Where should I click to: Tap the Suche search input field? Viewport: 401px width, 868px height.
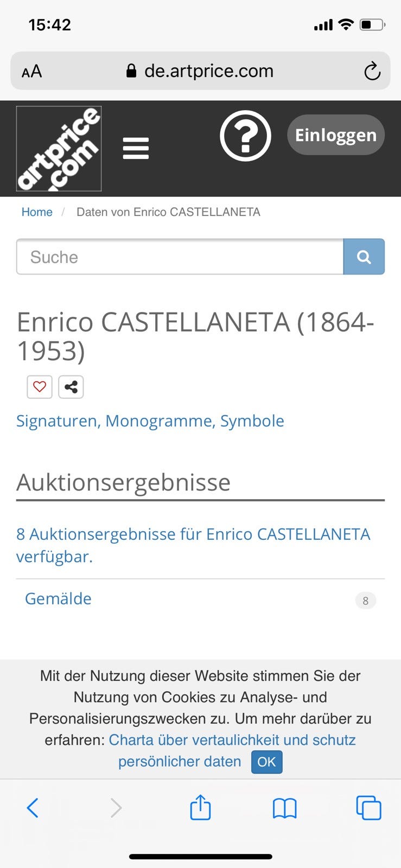click(x=179, y=257)
